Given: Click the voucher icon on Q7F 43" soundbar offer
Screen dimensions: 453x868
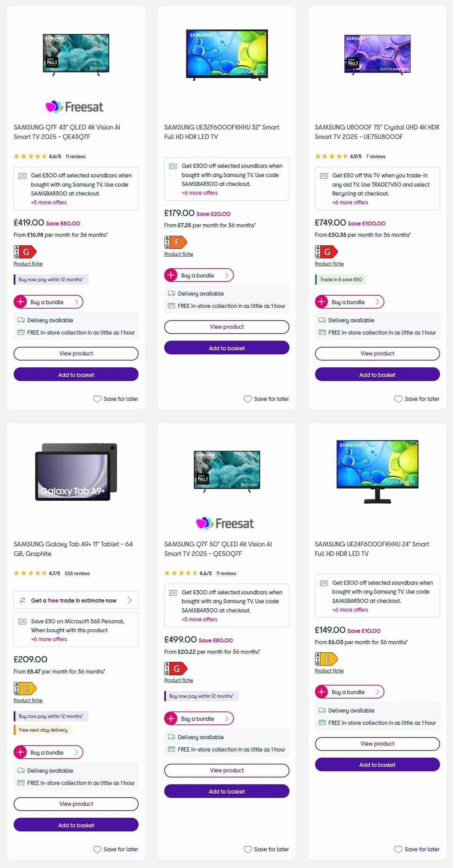Looking at the screenshot, I should [23, 175].
